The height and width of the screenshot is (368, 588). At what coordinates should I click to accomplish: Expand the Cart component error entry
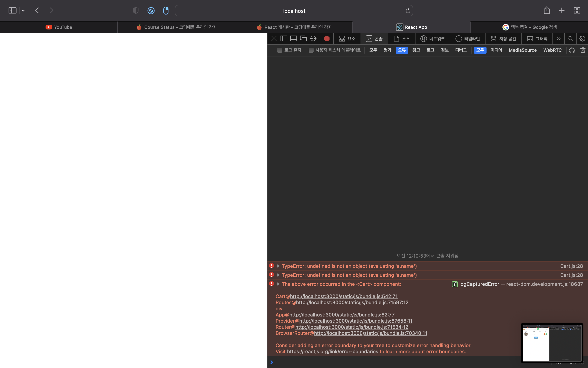pos(278,284)
